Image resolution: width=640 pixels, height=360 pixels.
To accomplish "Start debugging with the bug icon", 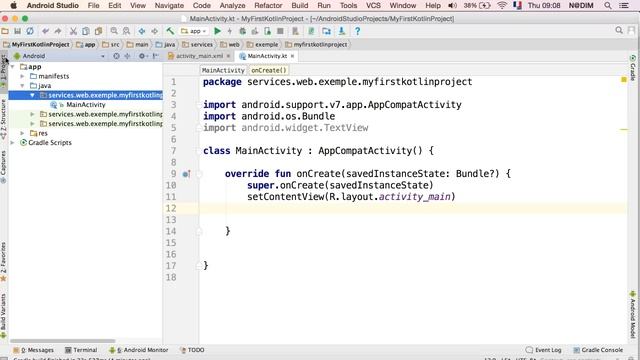I will [x=242, y=31].
